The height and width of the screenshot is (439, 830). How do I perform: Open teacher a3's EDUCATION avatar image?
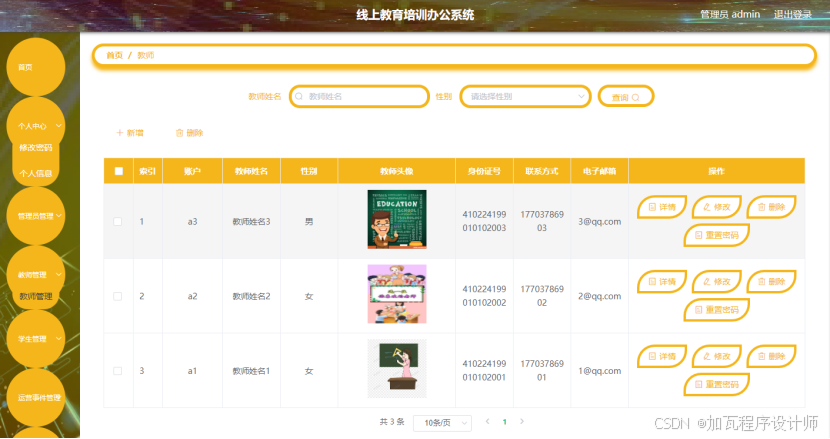point(397,220)
